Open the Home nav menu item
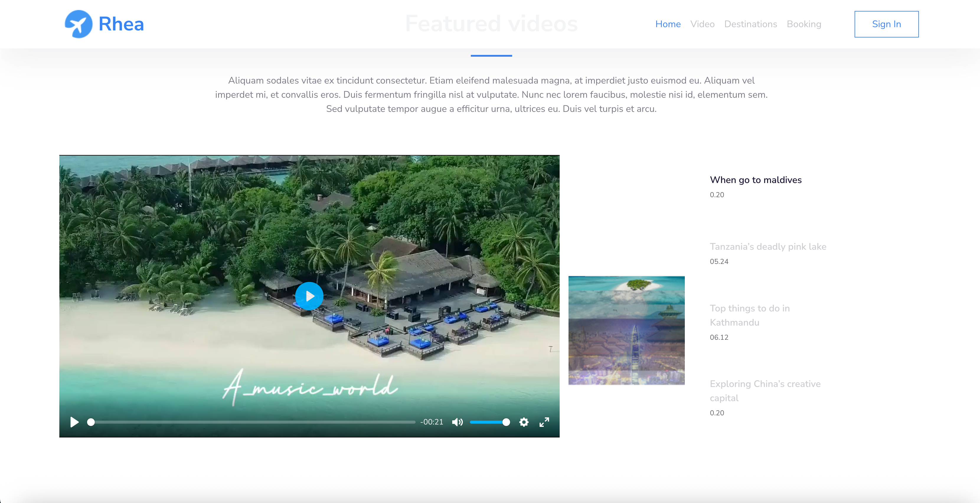The height and width of the screenshot is (503, 980). [x=668, y=24]
